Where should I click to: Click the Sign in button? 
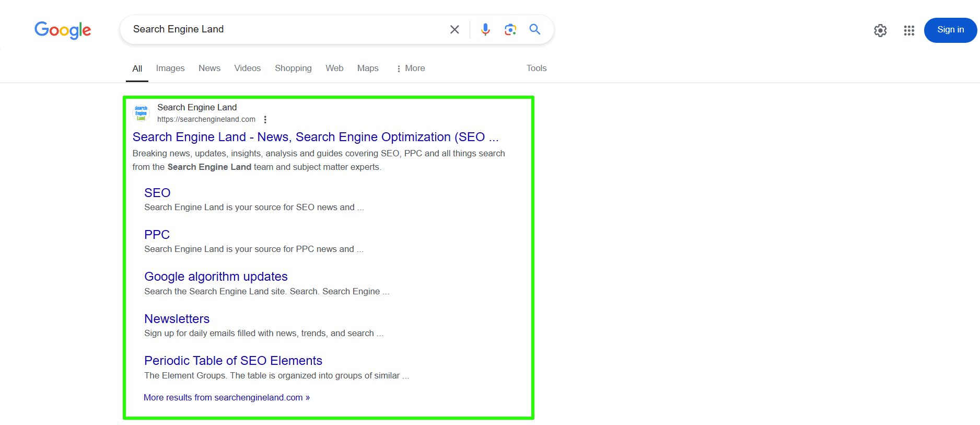[950, 30]
